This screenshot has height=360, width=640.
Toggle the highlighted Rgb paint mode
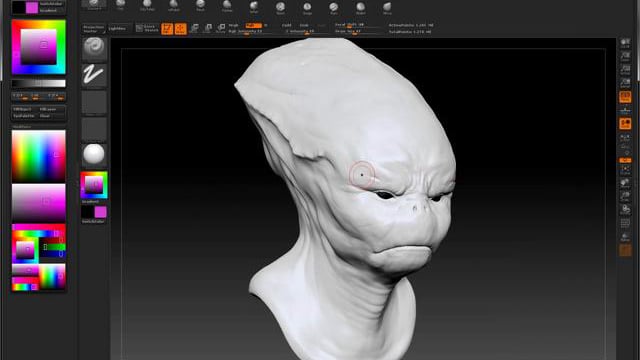click(253, 25)
